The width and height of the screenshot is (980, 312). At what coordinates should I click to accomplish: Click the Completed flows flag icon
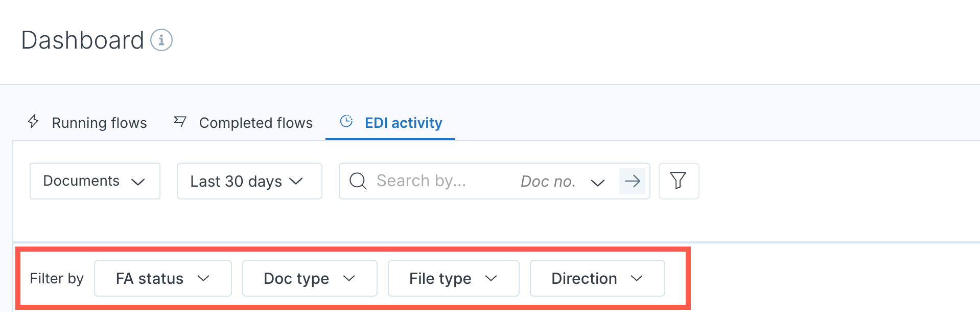coord(180,121)
